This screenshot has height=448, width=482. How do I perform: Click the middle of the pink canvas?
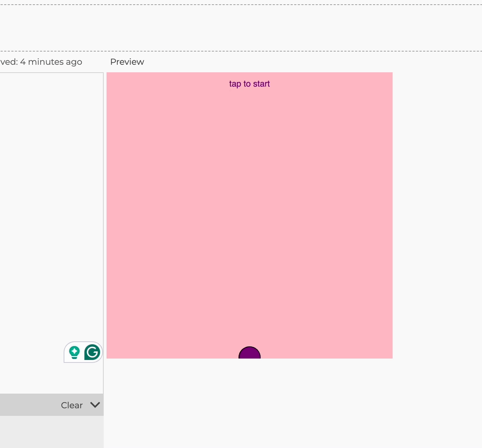coord(249,215)
